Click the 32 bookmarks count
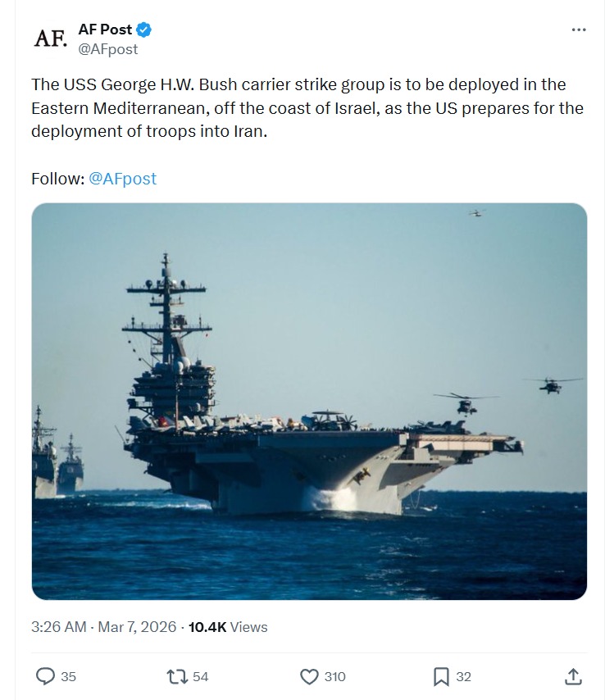 click(x=463, y=677)
